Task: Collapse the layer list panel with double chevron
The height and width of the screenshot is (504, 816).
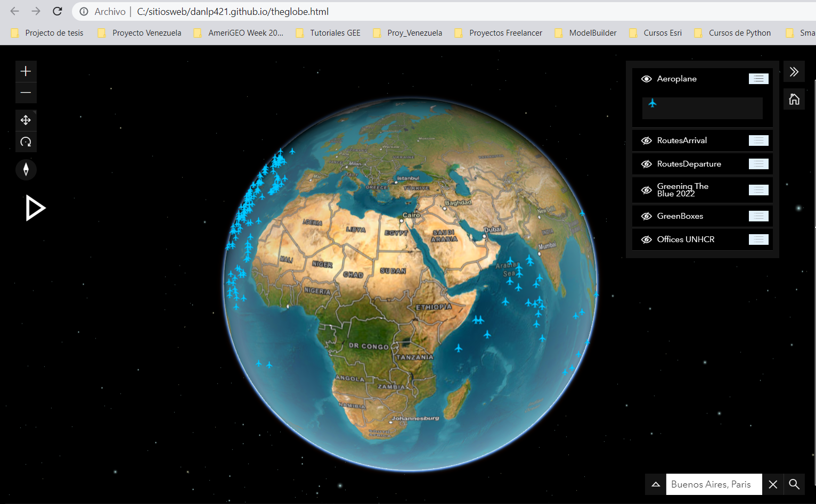Action: 794,72
